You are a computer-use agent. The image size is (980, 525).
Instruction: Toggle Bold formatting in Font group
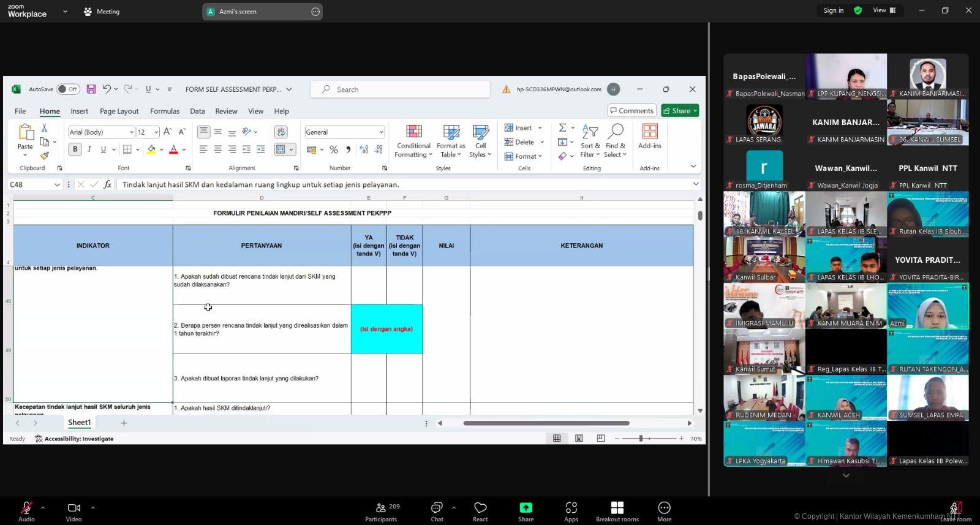[75, 149]
